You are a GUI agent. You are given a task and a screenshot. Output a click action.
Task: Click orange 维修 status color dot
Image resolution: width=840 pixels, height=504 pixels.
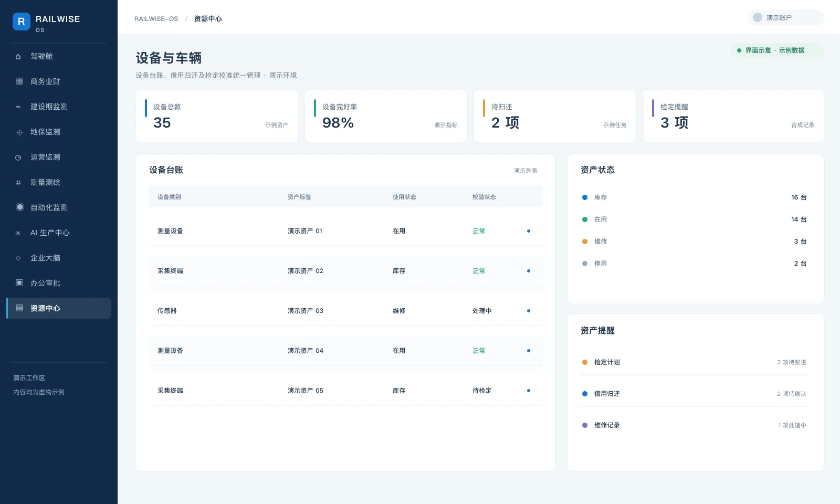pos(585,241)
